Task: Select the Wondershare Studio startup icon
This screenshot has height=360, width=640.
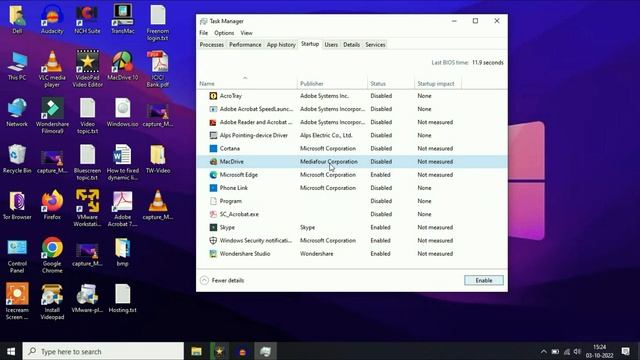Action: (213, 253)
